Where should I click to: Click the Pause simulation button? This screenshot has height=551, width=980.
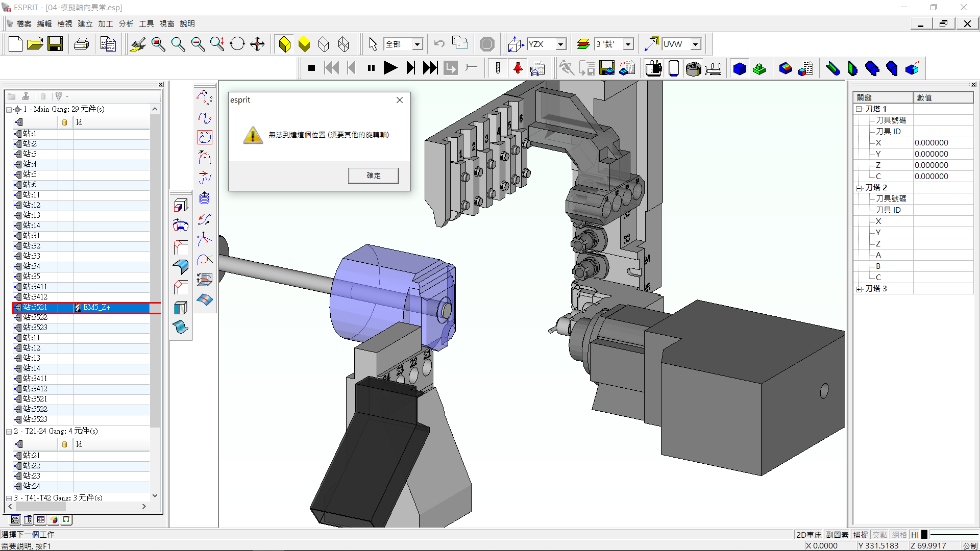point(371,68)
